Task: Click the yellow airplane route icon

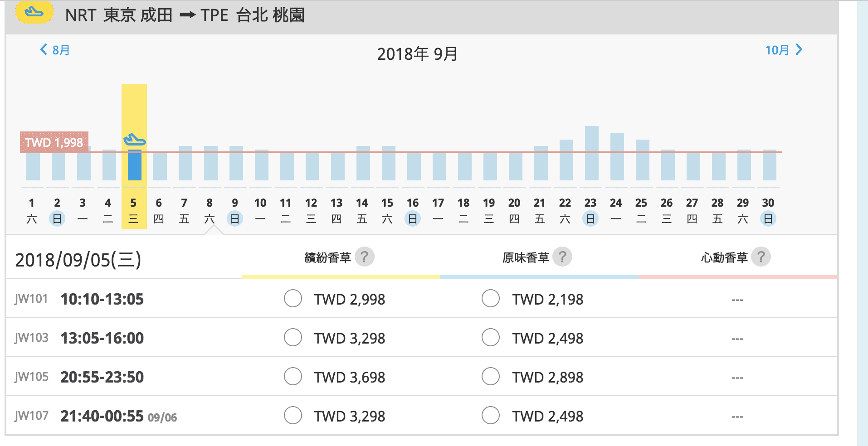Action: (34, 13)
